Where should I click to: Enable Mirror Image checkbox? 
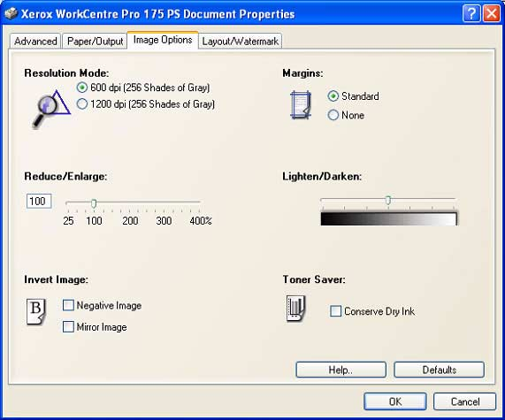click(68, 326)
